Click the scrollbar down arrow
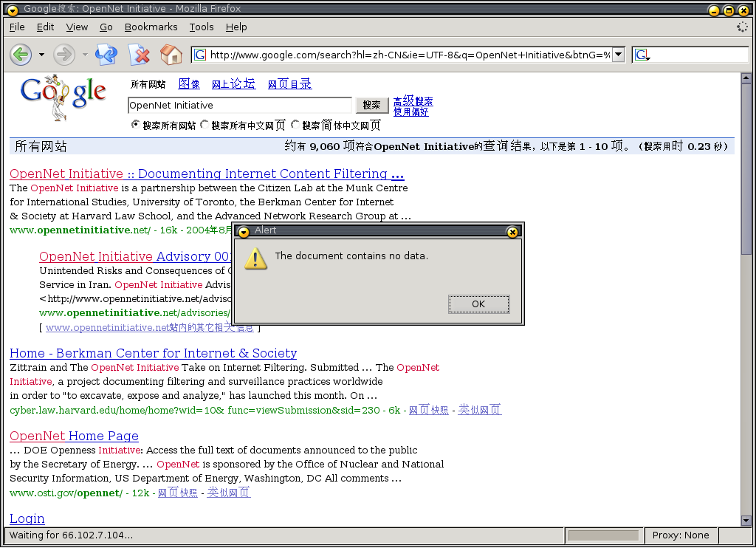The height and width of the screenshot is (548, 756). pos(746,521)
